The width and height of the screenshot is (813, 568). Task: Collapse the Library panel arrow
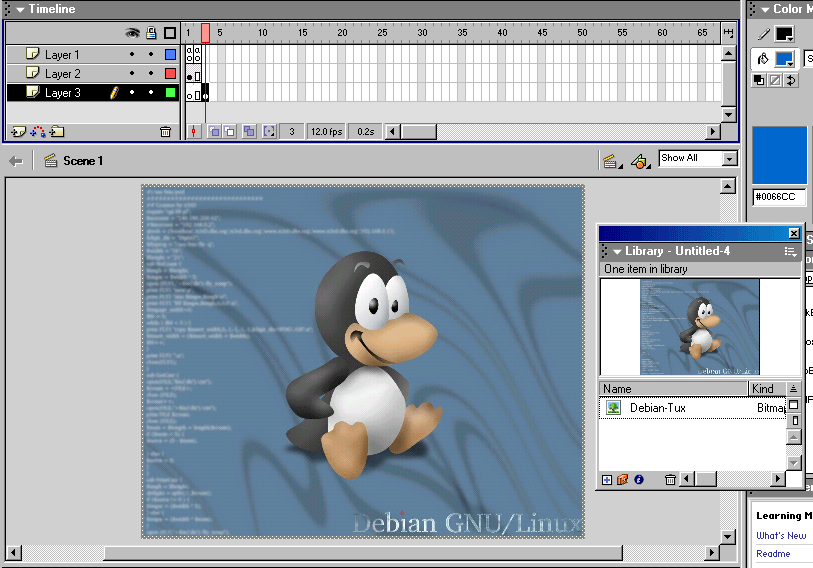click(617, 251)
